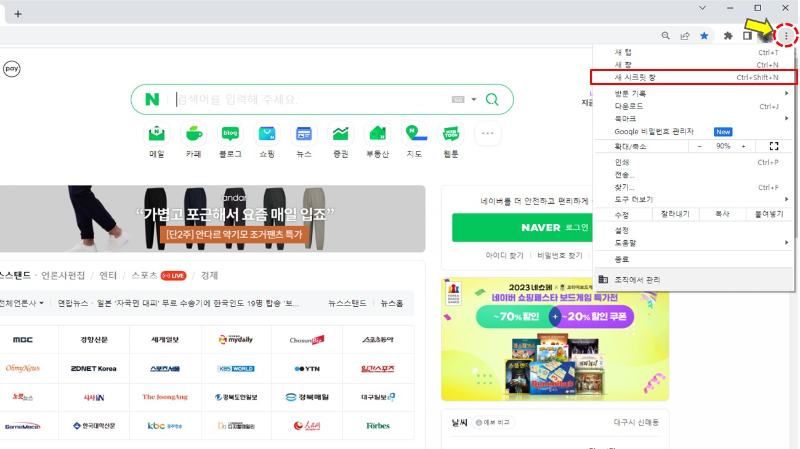
Task: Open the side panel icon
Action: pyautogui.click(x=747, y=36)
